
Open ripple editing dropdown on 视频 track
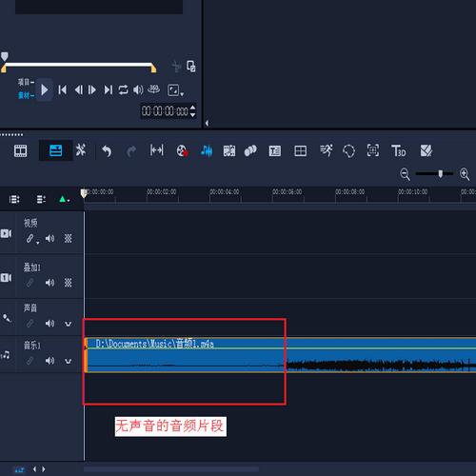[38, 243]
